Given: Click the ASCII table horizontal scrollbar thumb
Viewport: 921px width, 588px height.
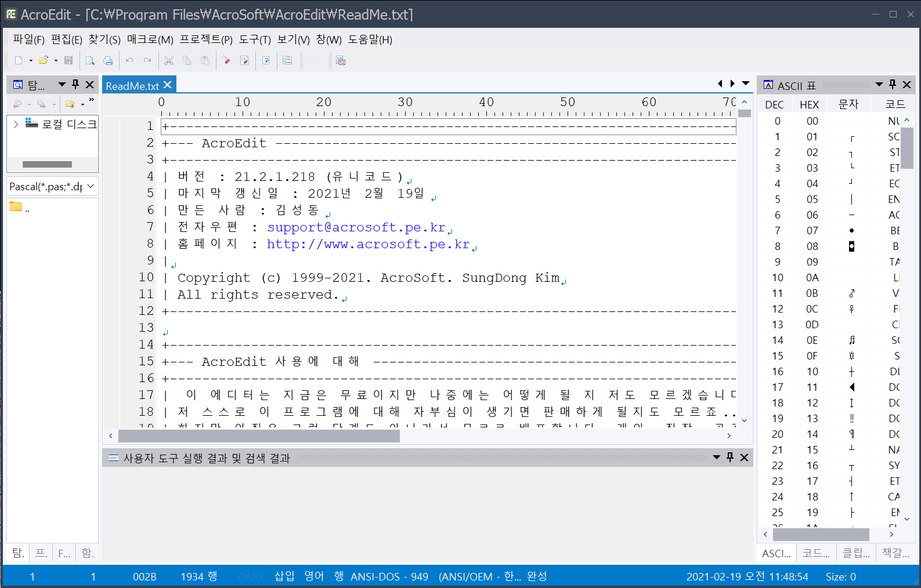Looking at the screenshot, I should click(x=821, y=534).
